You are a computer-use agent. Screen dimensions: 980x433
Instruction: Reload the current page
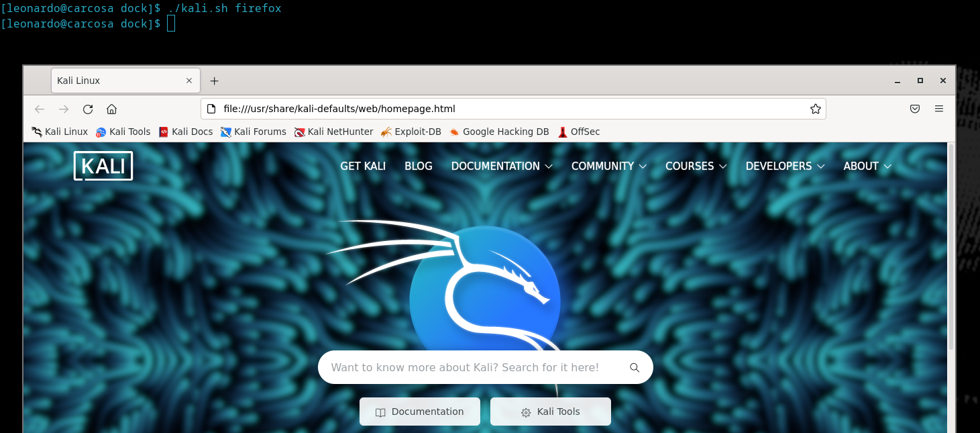pyautogui.click(x=87, y=108)
